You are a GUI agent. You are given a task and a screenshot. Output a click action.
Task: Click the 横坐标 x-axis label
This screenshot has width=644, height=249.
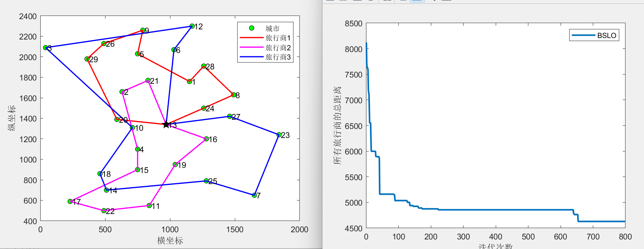170,240
